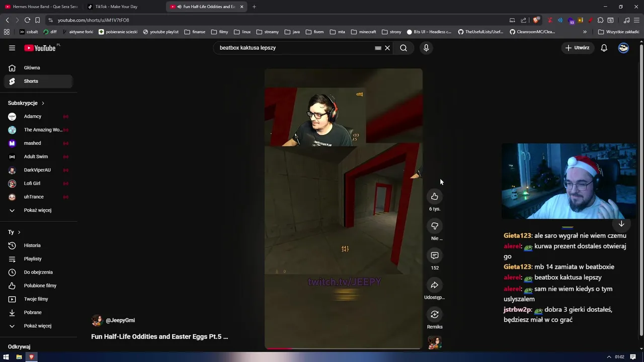Screen dimensions: 644x362
Task: Open the Short's sound channel thumbnail
Action: coord(435,343)
